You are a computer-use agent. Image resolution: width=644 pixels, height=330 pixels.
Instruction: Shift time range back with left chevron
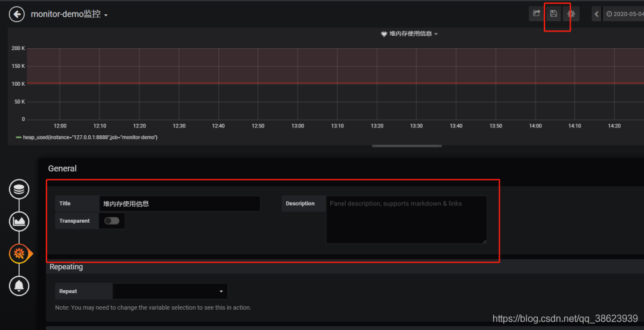point(597,14)
